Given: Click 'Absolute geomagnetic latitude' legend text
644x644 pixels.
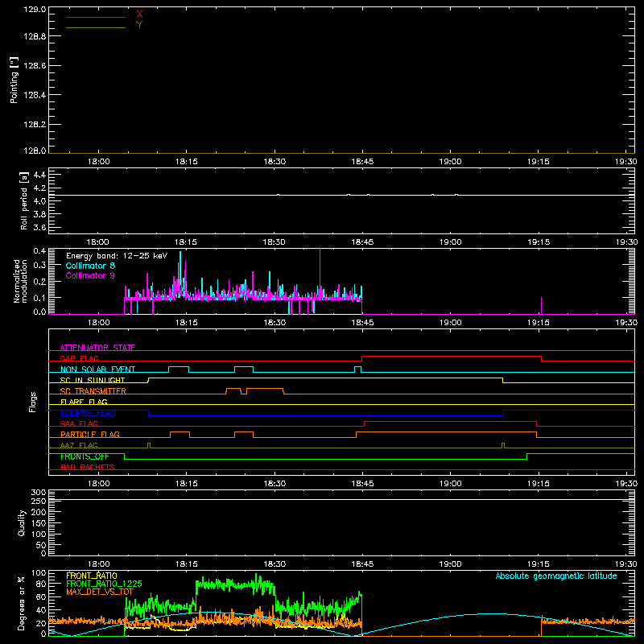Looking at the screenshot, I should (x=556, y=576).
